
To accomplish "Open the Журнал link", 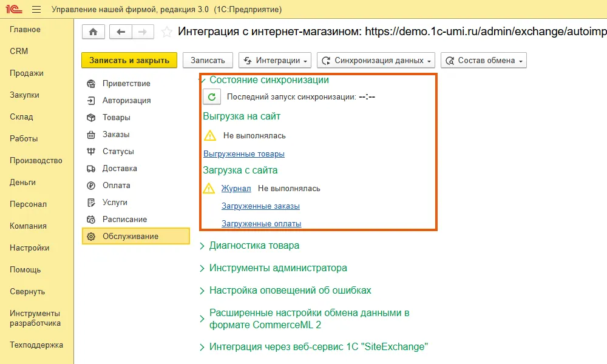I will pos(236,189).
